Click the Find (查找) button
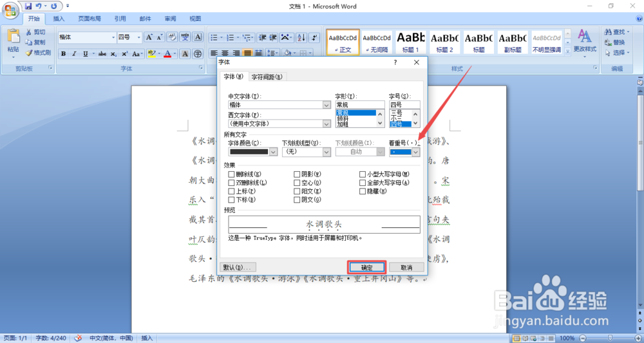Viewport: 644px width, 343px height. [617, 32]
